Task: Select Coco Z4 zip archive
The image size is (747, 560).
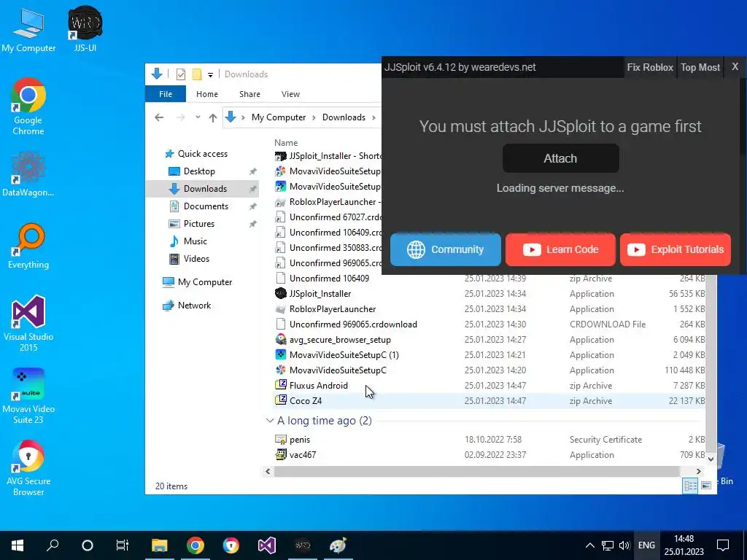Action: tap(489, 400)
